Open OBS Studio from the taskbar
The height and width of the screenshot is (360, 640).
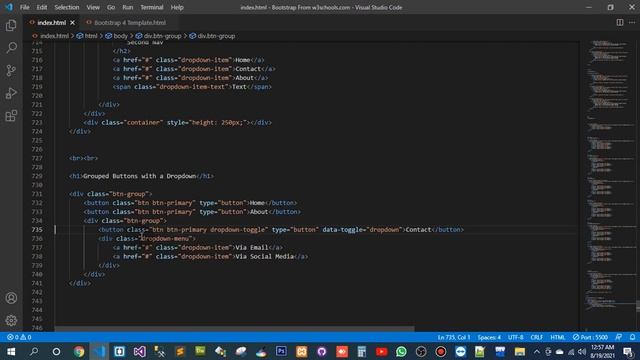[421, 351]
